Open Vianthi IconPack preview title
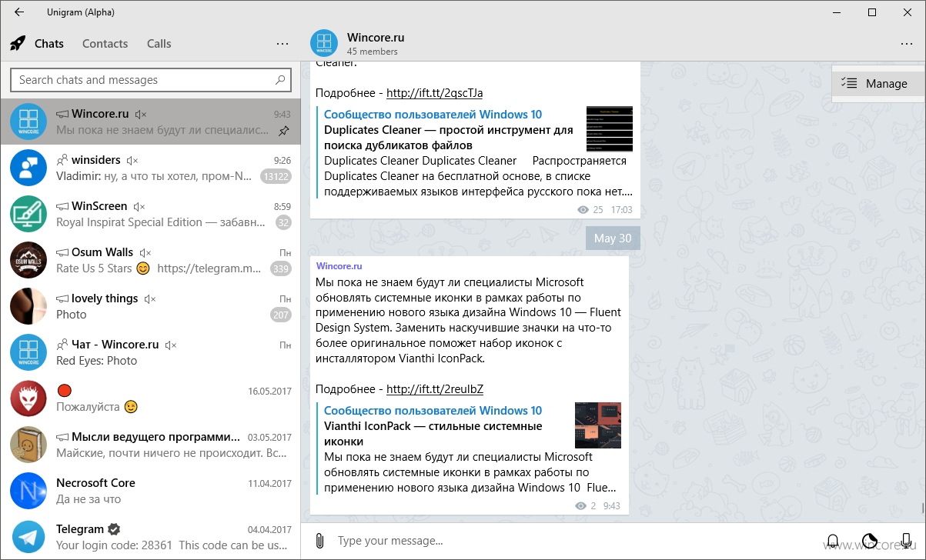 [433, 434]
